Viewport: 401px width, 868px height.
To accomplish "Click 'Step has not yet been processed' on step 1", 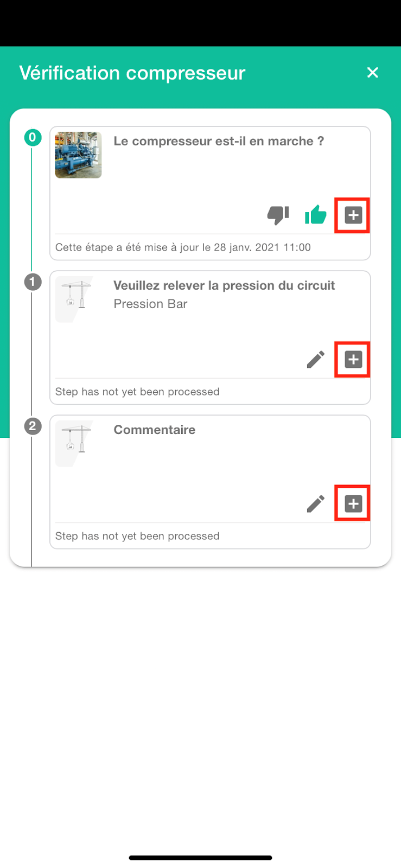I will (x=137, y=391).
